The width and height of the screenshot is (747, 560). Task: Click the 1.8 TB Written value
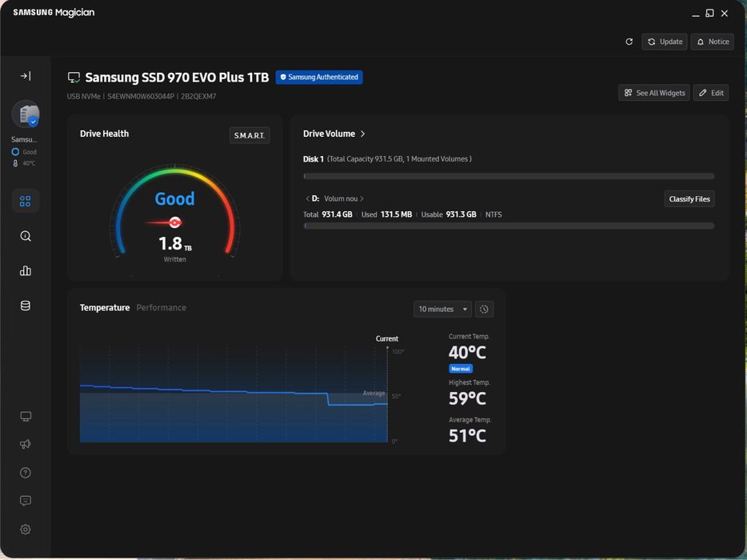(175, 243)
